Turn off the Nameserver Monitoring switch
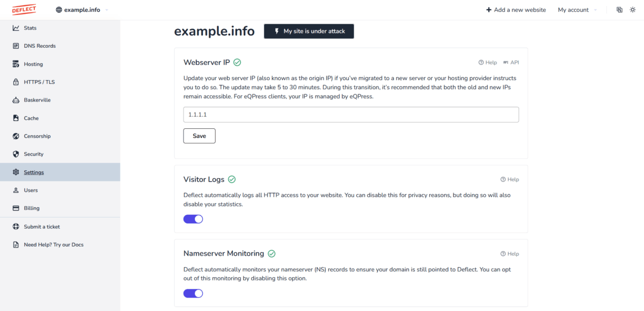Viewport: 644px width, 311px height. [193, 293]
